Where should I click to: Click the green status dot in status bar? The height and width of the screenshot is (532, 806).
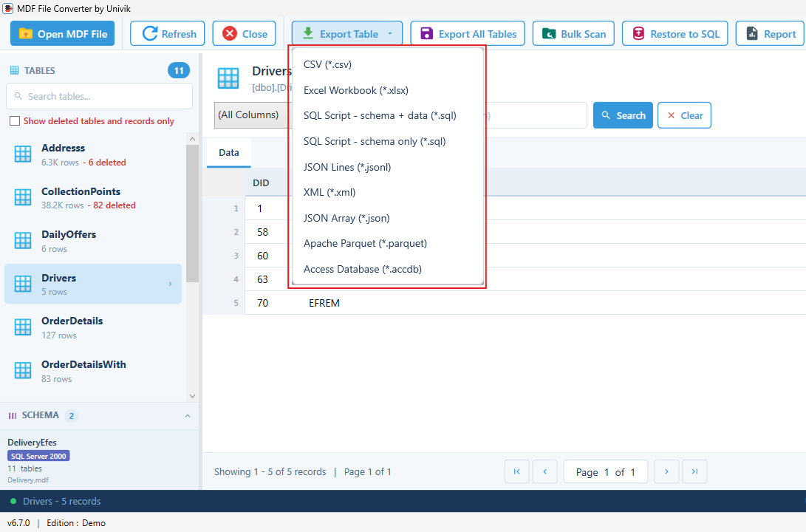(x=13, y=501)
